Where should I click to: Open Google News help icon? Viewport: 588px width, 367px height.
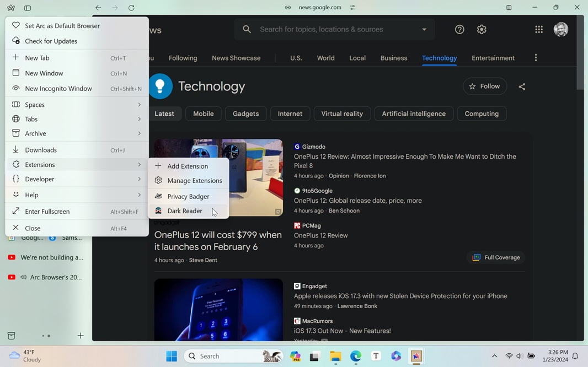coord(459,30)
